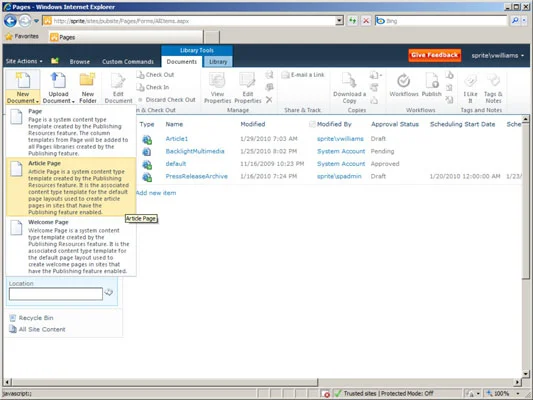Image resolution: width=533 pixels, height=400 pixels.
Task: Click the Download a Copy icon
Action: [349, 81]
